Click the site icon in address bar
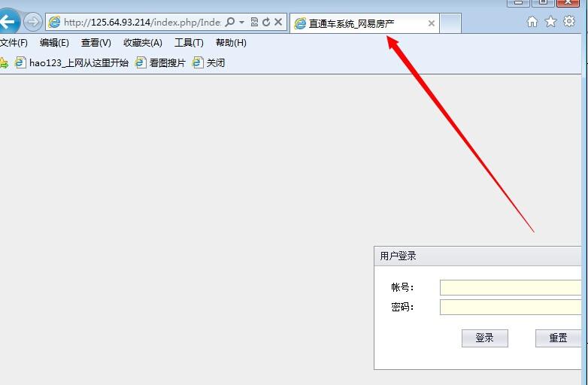 pyautogui.click(x=54, y=22)
